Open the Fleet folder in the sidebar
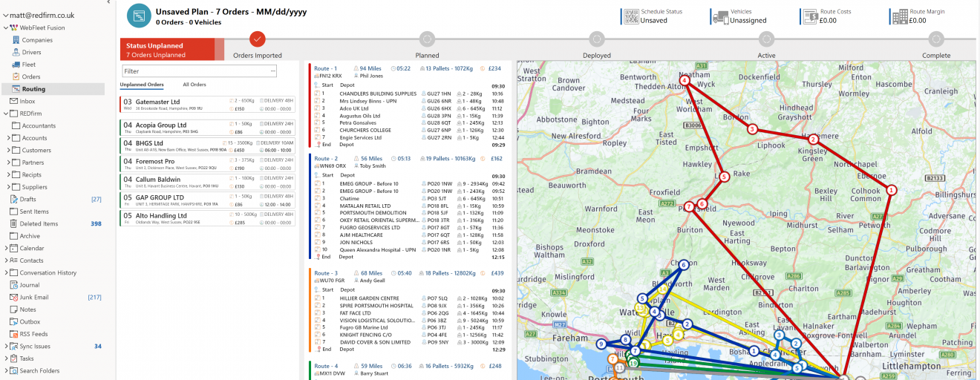The image size is (980, 380). click(x=28, y=65)
